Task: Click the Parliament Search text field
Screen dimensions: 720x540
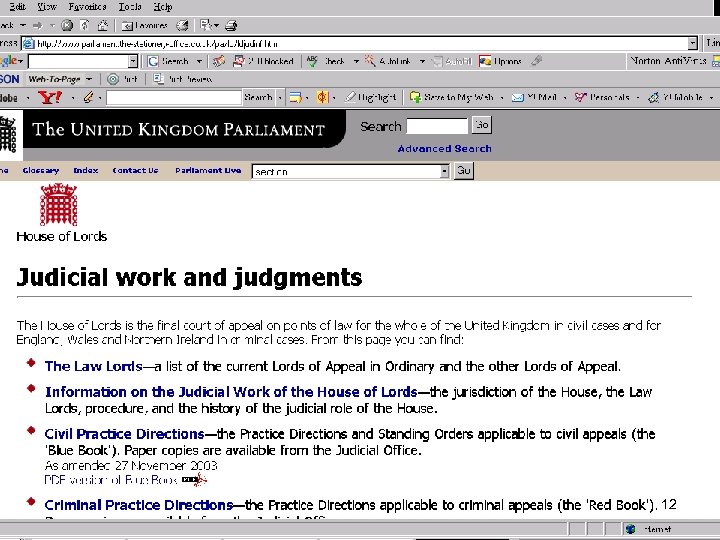Action: 437,125
